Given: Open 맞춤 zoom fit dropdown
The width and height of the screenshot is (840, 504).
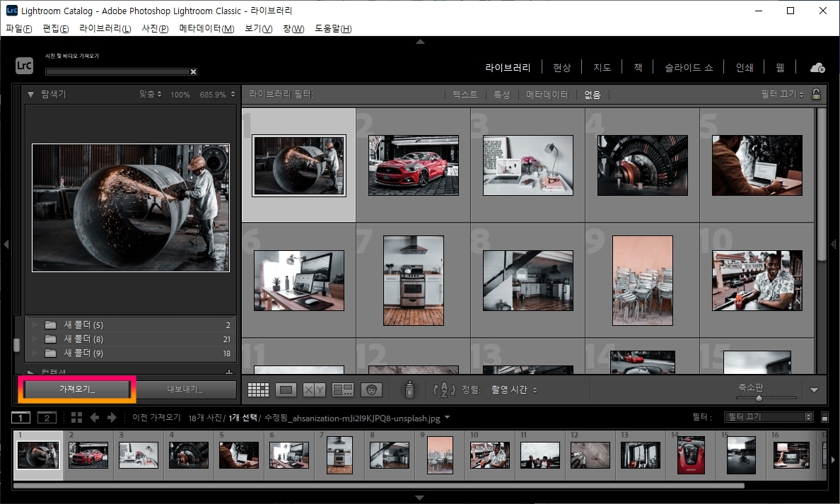Looking at the screenshot, I should coord(150,94).
